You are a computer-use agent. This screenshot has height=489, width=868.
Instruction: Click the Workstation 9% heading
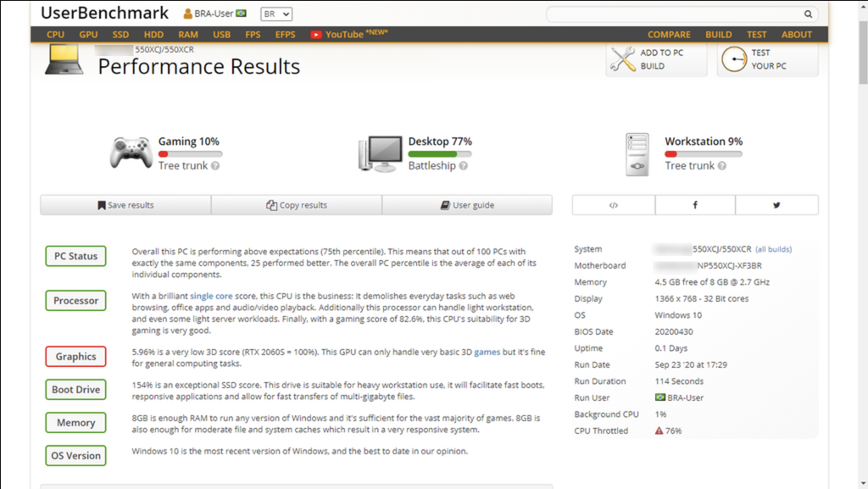[704, 142]
